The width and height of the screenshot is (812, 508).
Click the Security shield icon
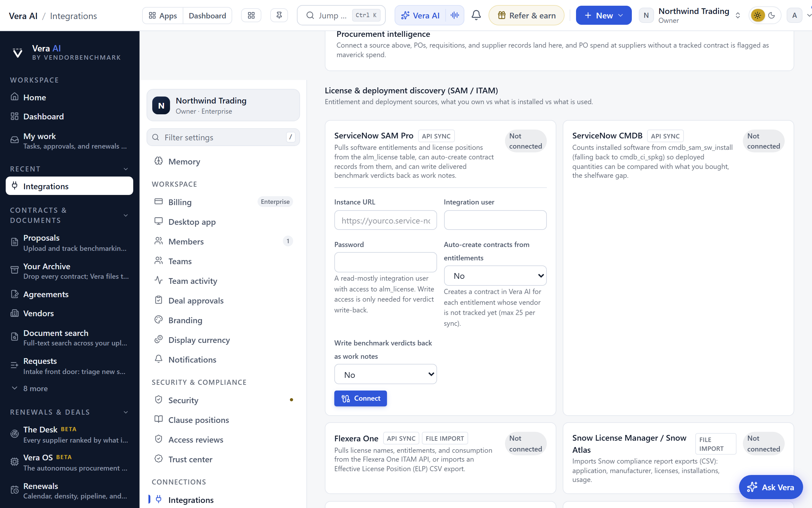click(158, 399)
